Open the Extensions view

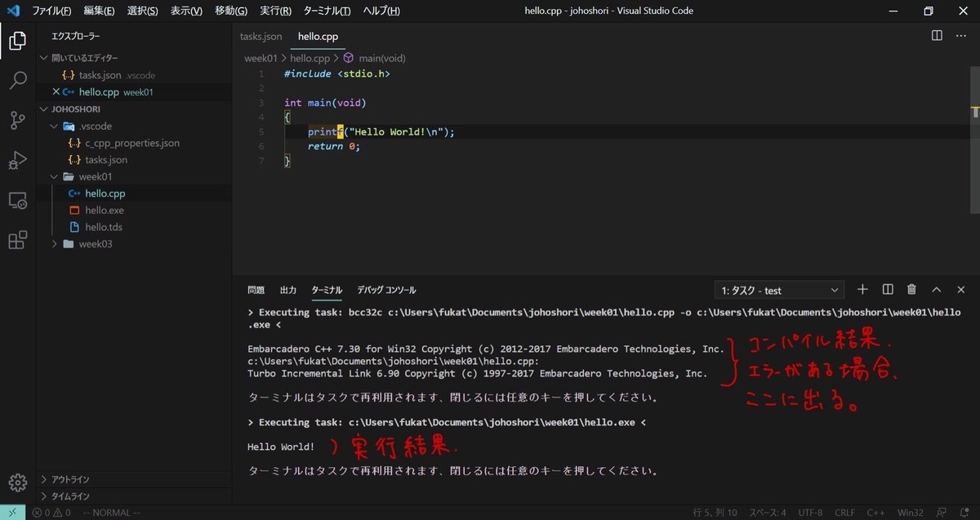click(x=17, y=240)
